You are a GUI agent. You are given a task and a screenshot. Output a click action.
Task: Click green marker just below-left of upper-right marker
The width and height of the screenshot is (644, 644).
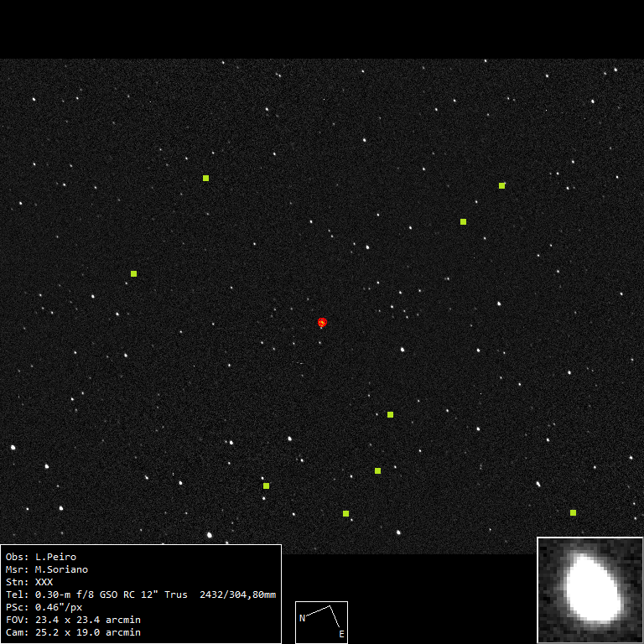[463, 221]
